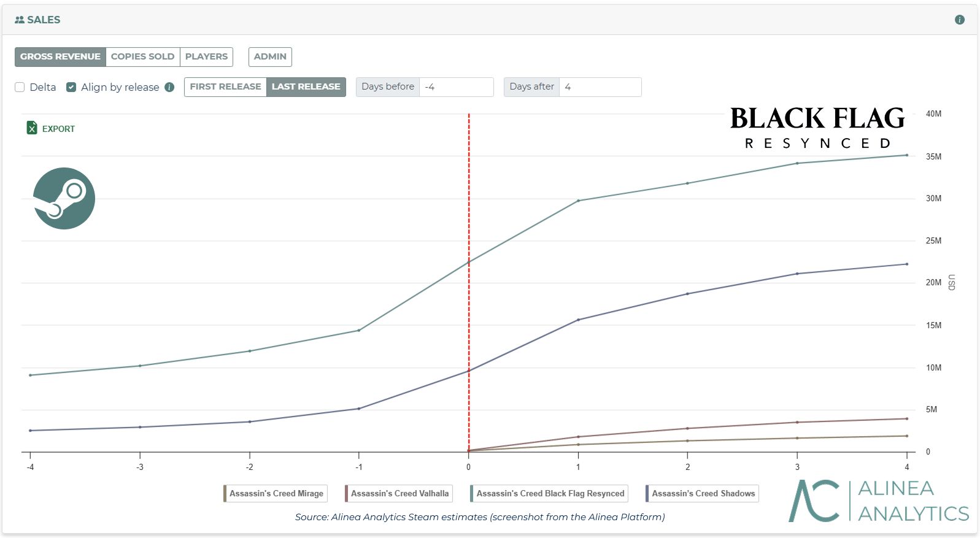Click the 40M y-axis label

click(933, 113)
